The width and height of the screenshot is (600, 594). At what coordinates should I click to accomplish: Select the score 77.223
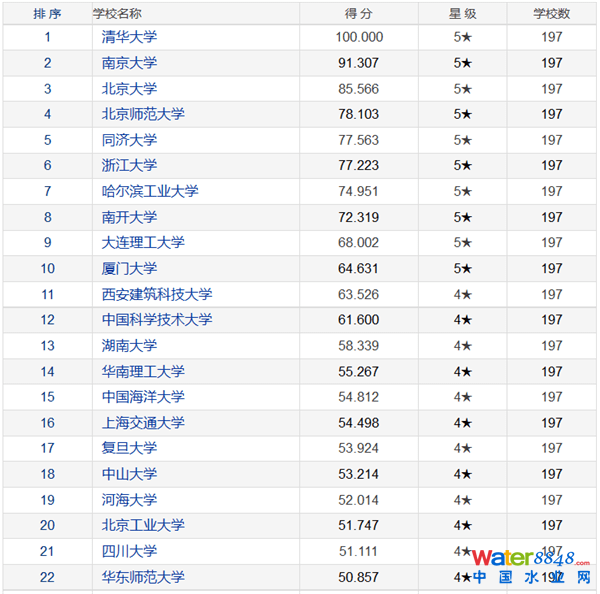pos(359,165)
